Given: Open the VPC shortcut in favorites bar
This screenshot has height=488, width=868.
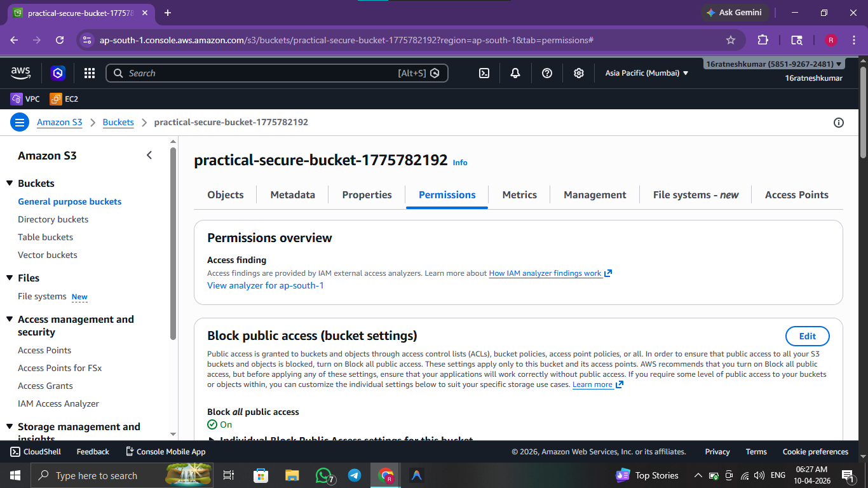Looking at the screenshot, I should pos(25,99).
